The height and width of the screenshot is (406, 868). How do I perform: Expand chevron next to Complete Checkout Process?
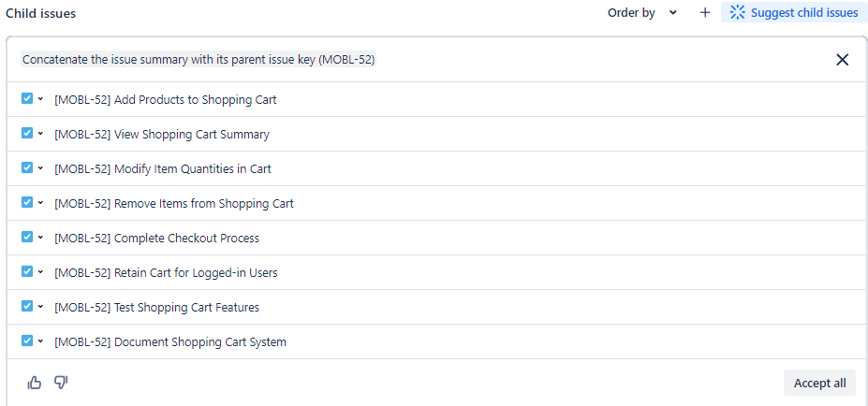(40, 238)
